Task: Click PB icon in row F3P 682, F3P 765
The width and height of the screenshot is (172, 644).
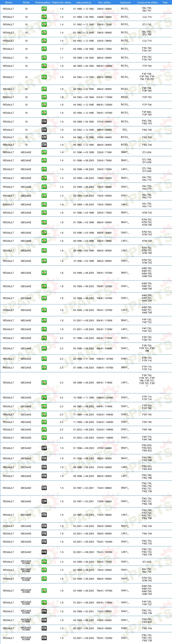Action: pyautogui.click(x=44, y=113)
